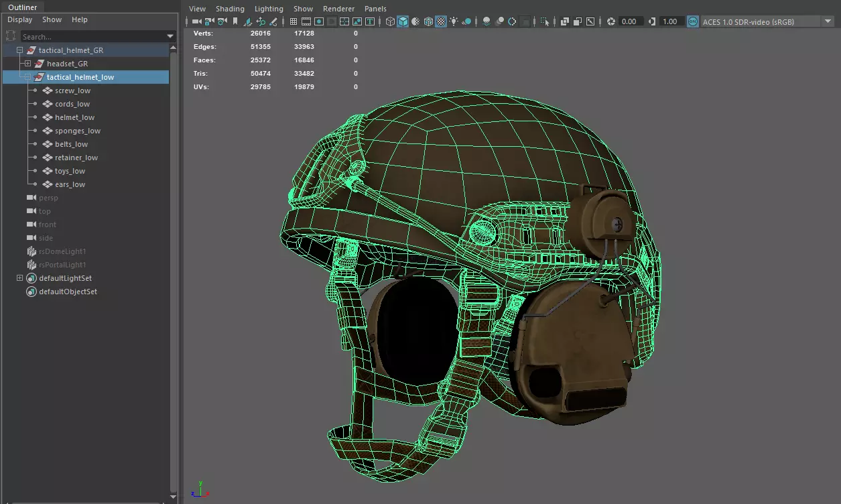Click the Safe Title icon
Image resolution: width=841 pixels, height=504 pixels.
[370, 21]
